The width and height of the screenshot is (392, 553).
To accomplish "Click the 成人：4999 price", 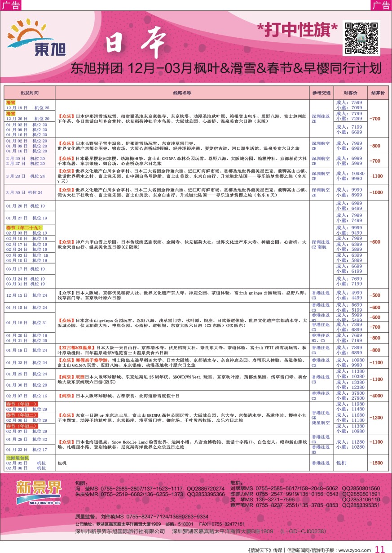I will tap(350, 293).
